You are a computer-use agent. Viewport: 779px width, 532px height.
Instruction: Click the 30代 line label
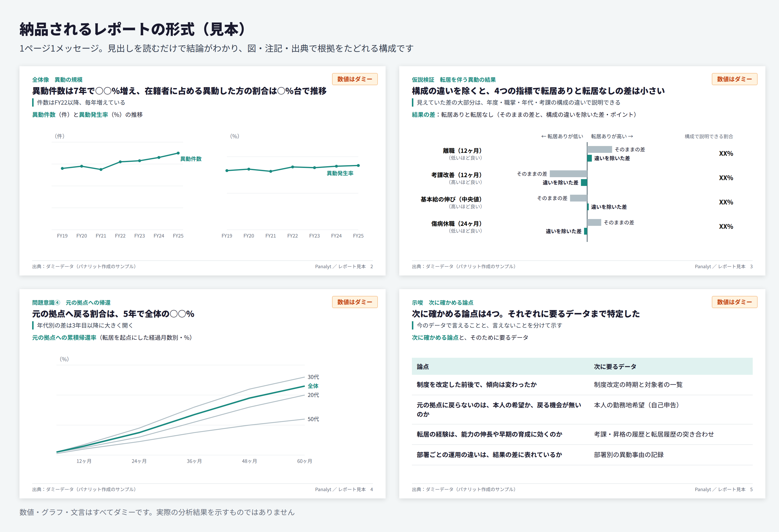tap(313, 377)
